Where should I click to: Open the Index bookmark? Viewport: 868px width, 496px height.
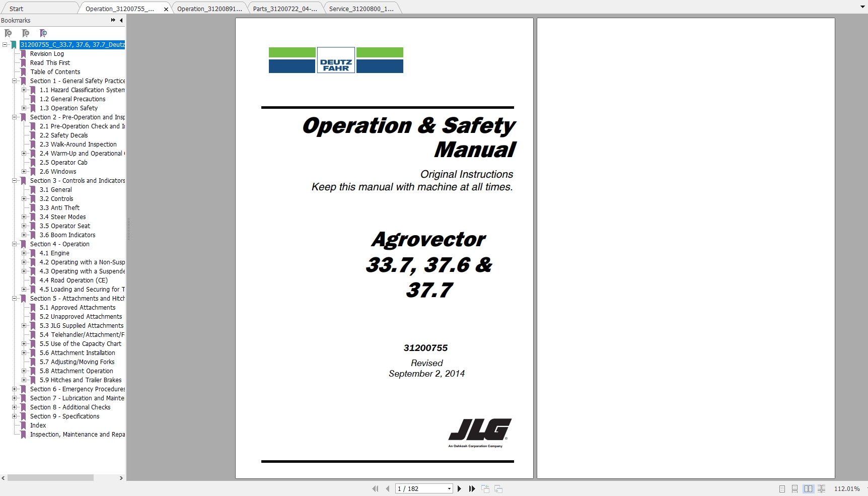[x=38, y=425]
